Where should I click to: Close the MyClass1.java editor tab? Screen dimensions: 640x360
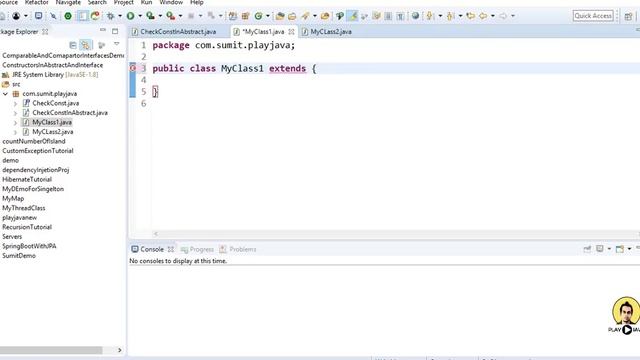(291, 31)
